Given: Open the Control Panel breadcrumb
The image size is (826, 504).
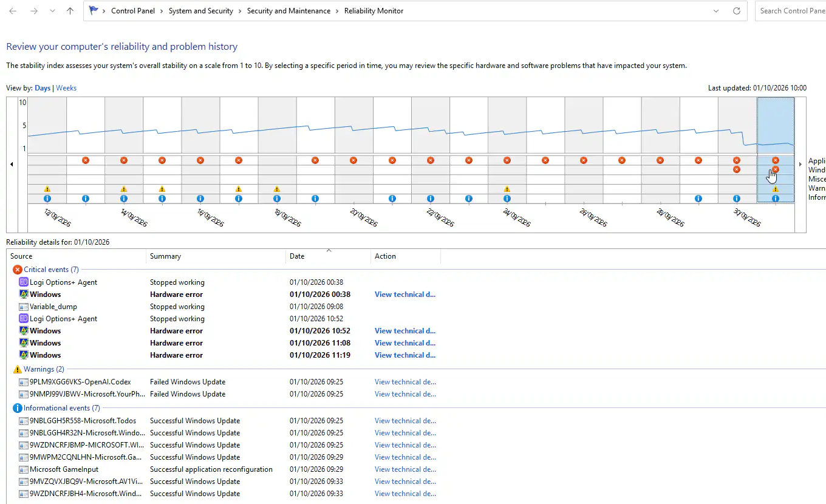Looking at the screenshot, I should tap(133, 11).
